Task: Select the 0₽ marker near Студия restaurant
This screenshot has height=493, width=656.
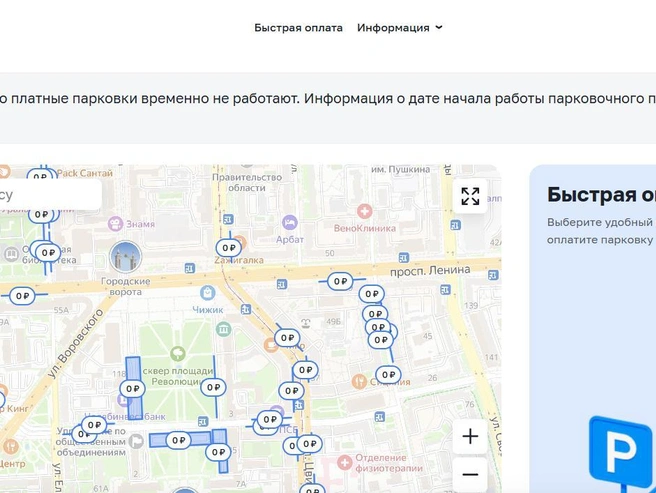Action: pyautogui.click(x=388, y=375)
